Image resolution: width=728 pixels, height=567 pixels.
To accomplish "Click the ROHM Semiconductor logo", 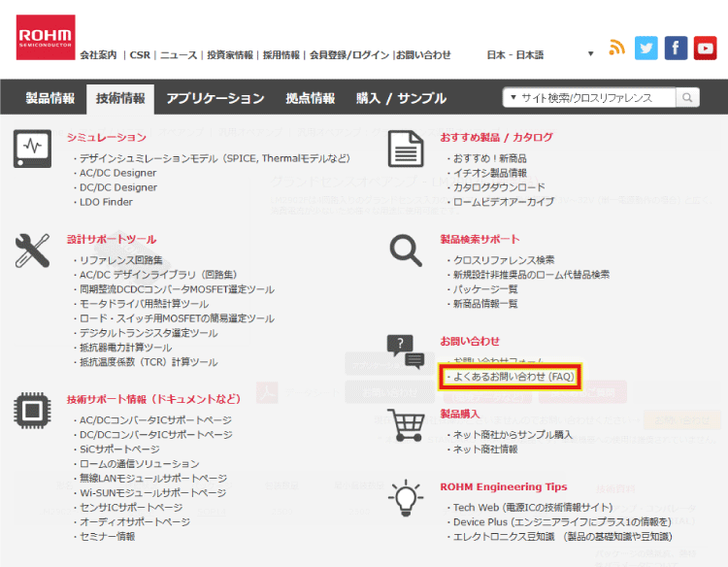I will 46,37.
